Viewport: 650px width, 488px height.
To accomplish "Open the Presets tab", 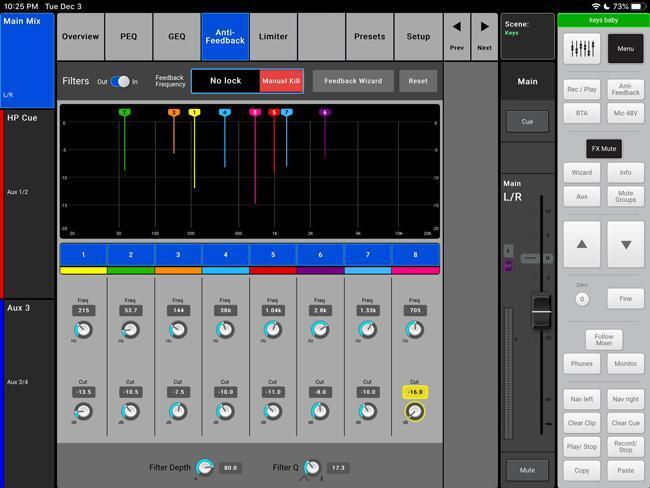I will click(369, 36).
